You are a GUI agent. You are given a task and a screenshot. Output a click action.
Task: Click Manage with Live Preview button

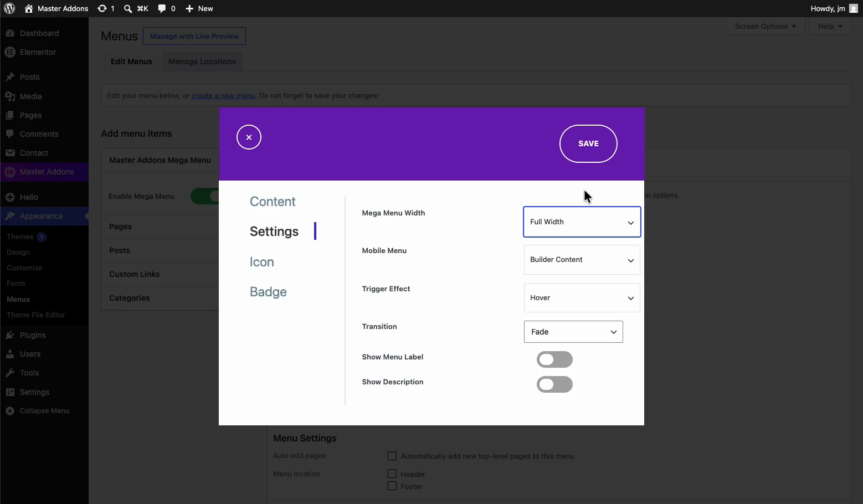pos(194,36)
